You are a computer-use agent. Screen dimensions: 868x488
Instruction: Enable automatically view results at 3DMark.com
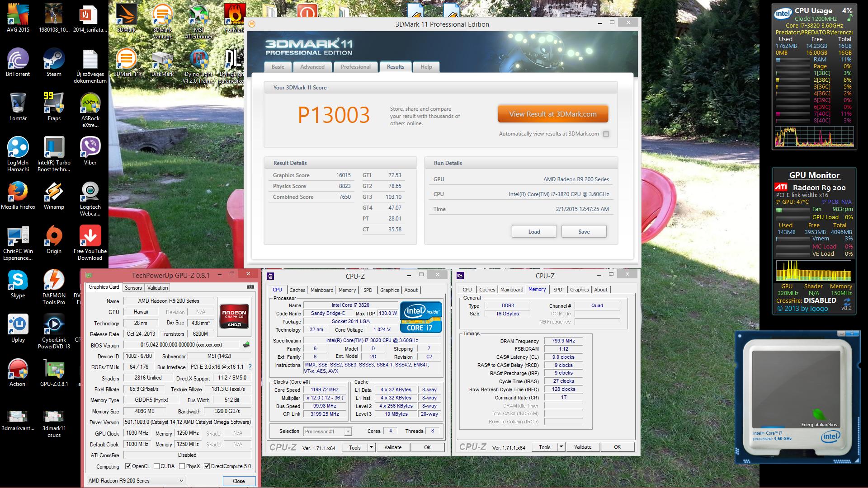pyautogui.click(x=606, y=134)
